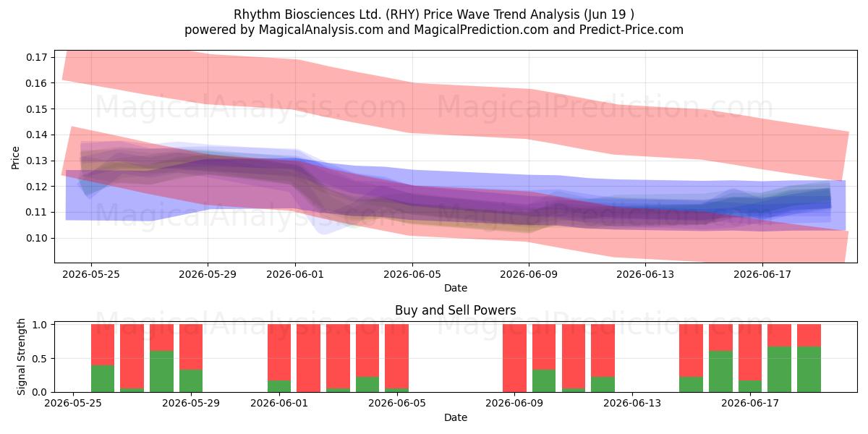This screenshot has height=434, width=868.
Task: Click the 0.0 signal strength tick label
Action: pos(41,392)
